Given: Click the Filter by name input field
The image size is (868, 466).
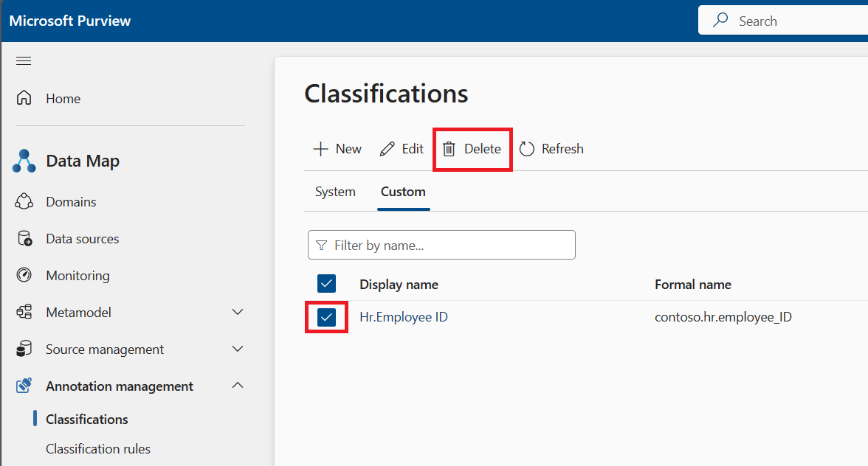Looking at the screenshot, I should click(x=441, y=245).
